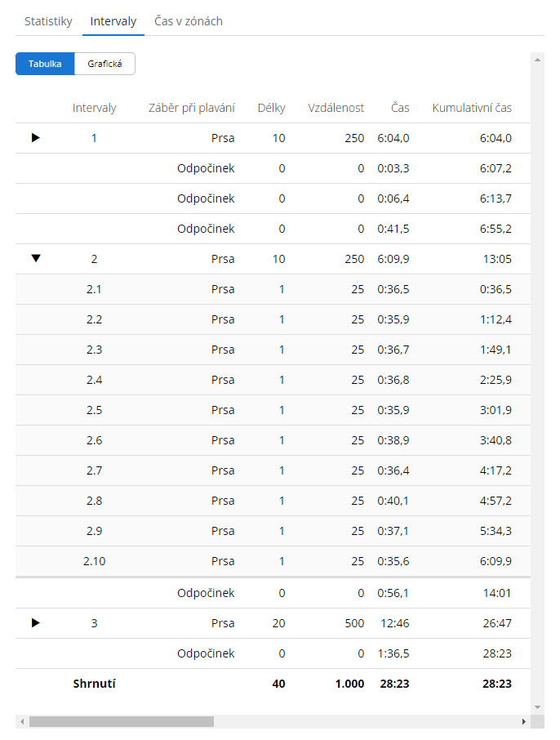Collapse interval 2 row triangle

36,258
